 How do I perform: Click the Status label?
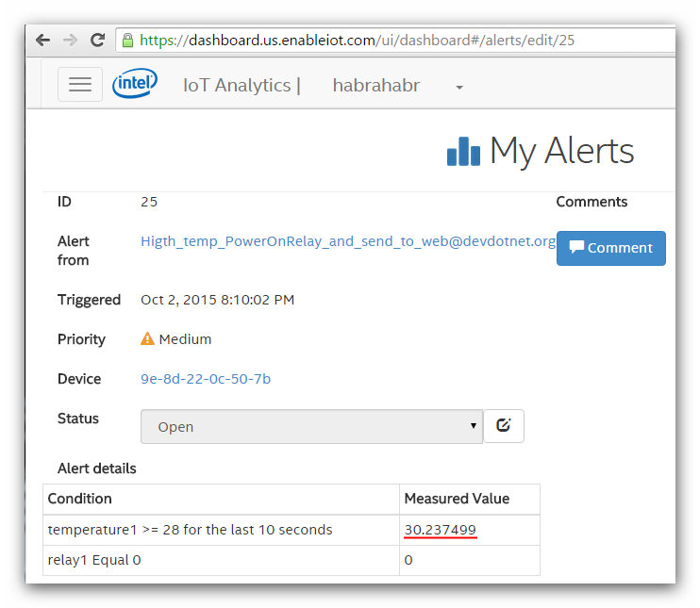click(x=78, y=419)
